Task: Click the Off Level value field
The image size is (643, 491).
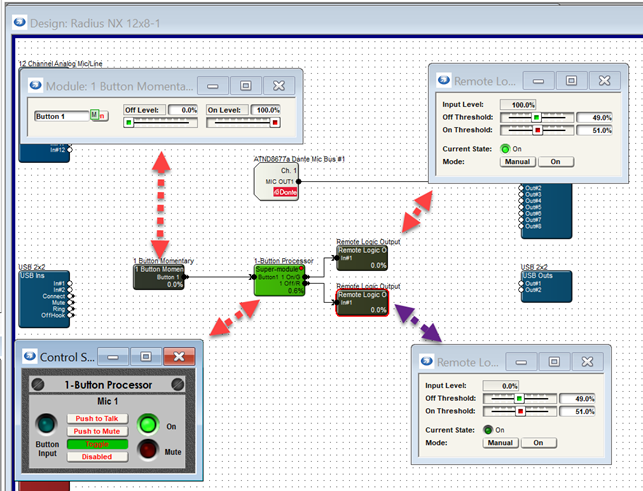Action: 183,110
